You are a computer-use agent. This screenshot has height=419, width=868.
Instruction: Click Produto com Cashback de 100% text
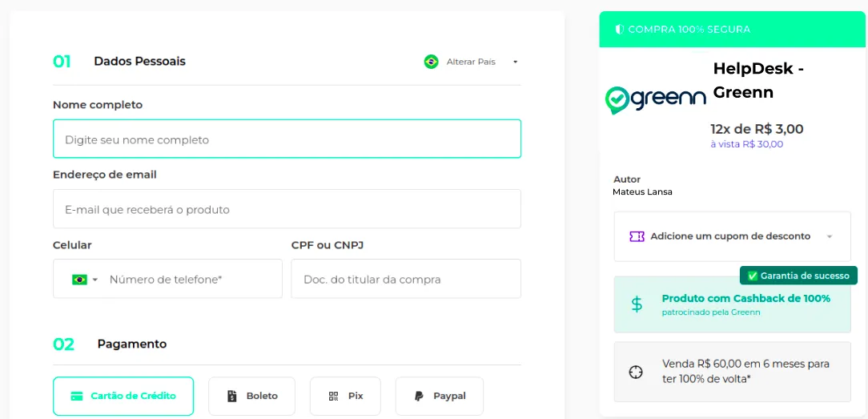[x=745, y=298]
